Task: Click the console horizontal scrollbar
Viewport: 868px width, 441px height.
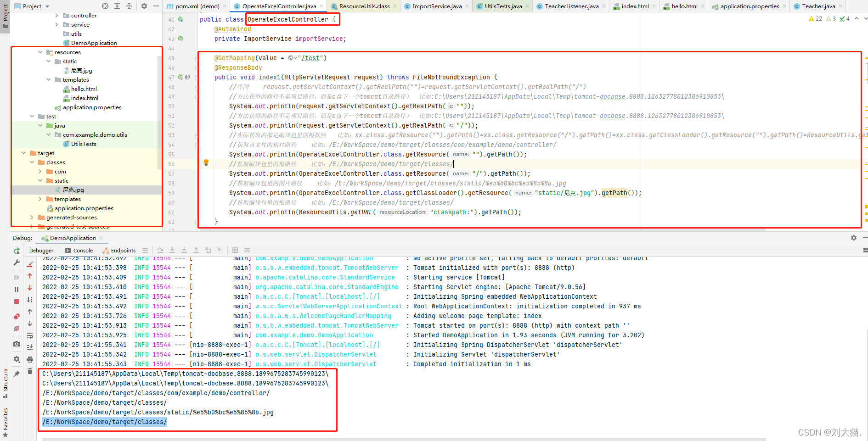Action: point(404,439)
